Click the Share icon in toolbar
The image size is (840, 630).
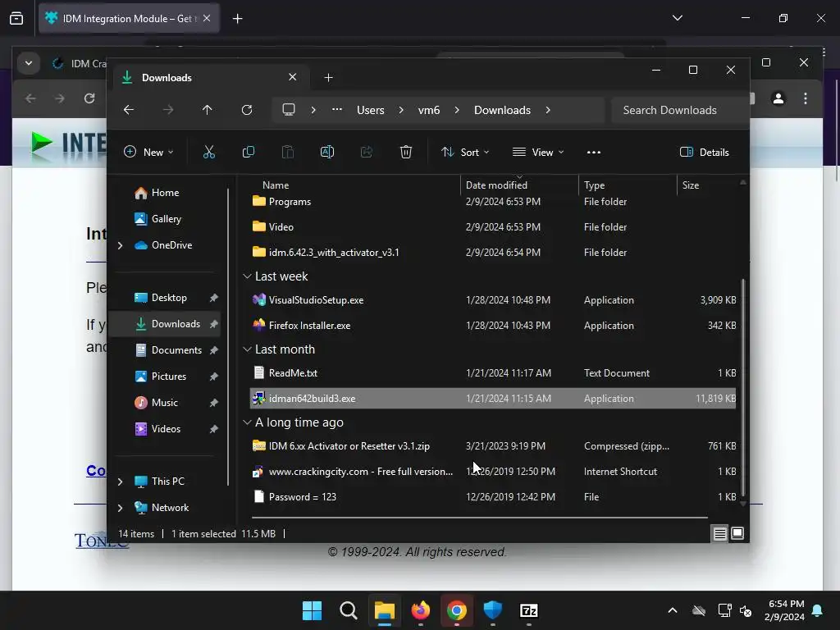(367, 152)
